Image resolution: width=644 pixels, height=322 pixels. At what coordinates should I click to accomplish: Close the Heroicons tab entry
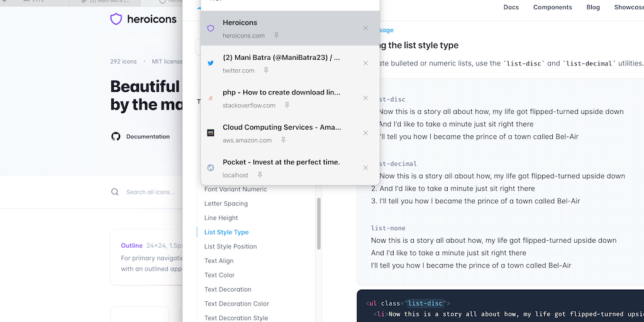[x=365, y=28]
